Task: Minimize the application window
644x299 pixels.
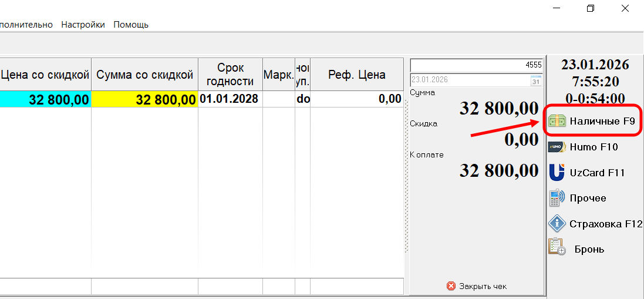Action: [x=556, y=8]
